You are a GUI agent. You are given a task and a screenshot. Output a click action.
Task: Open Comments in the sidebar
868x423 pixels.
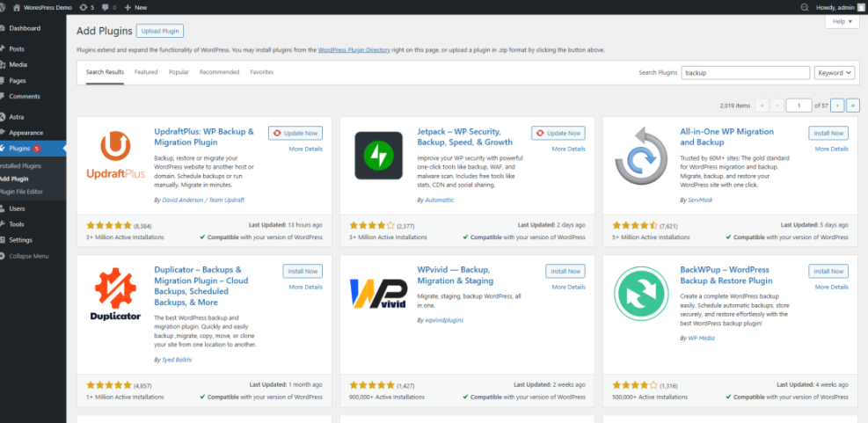[x=25, y=97]
